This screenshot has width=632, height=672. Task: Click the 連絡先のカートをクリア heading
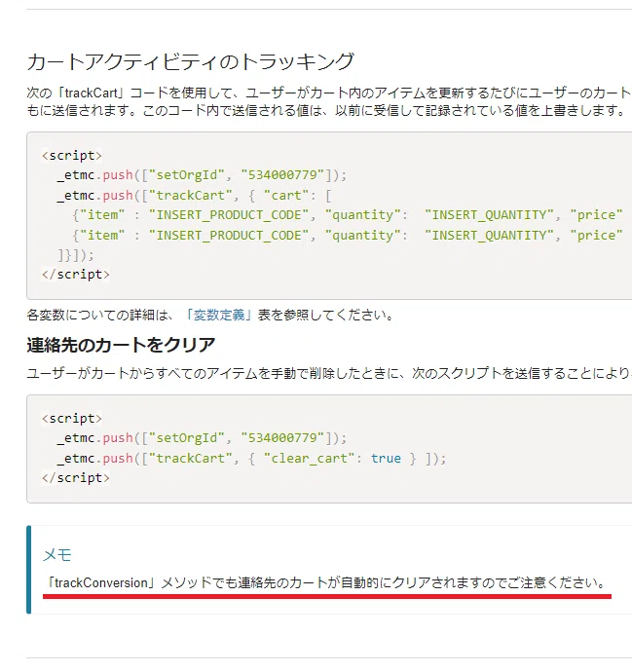[121, 345]
